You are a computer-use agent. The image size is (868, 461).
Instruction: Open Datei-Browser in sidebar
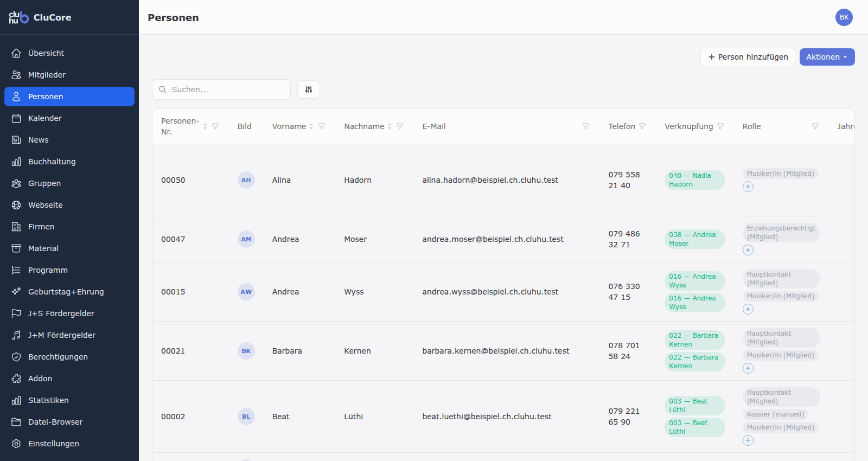click(x=69, y=422)
